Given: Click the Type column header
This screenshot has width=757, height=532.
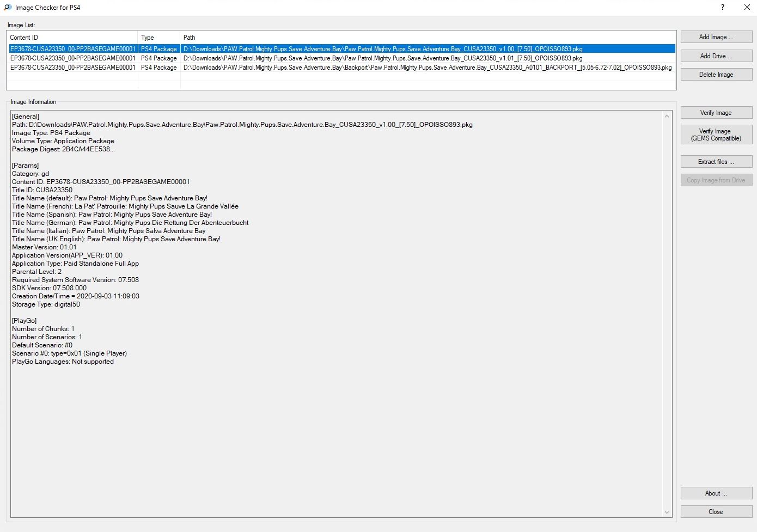Looking at the screenshot, I should click(159, 38).
